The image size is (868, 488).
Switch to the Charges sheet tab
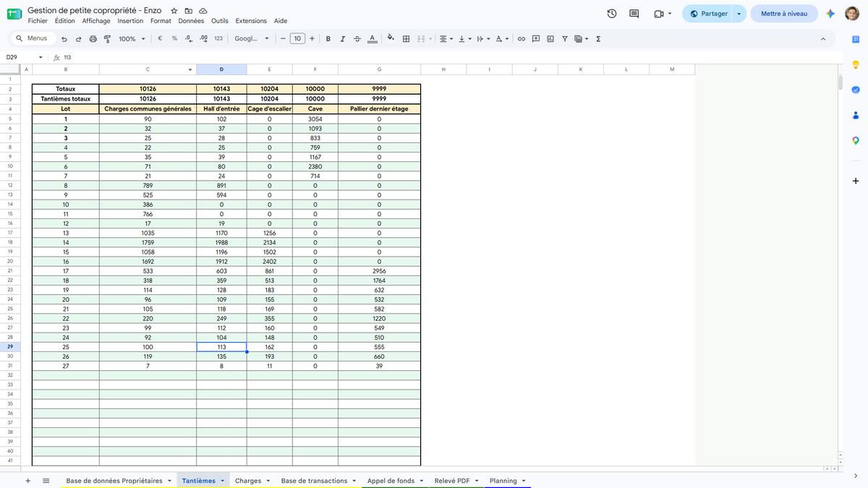point(248,481)
